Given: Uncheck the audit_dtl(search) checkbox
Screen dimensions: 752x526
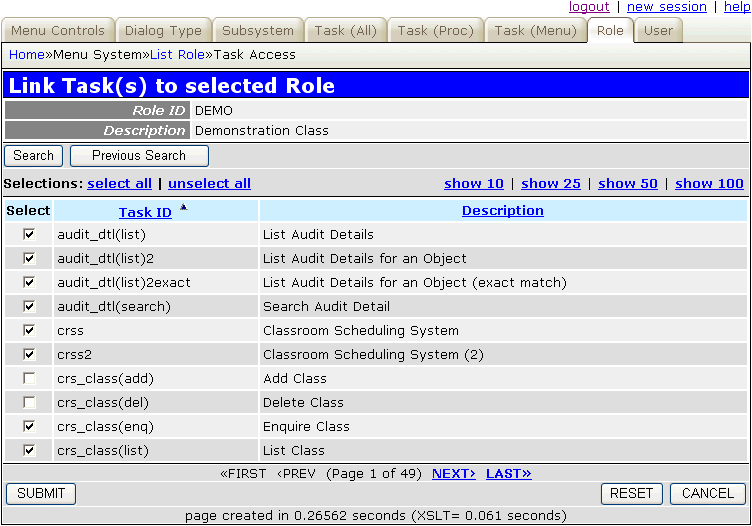Looking at the screenshot, I should pyautogui.click(x=29, y=306).
